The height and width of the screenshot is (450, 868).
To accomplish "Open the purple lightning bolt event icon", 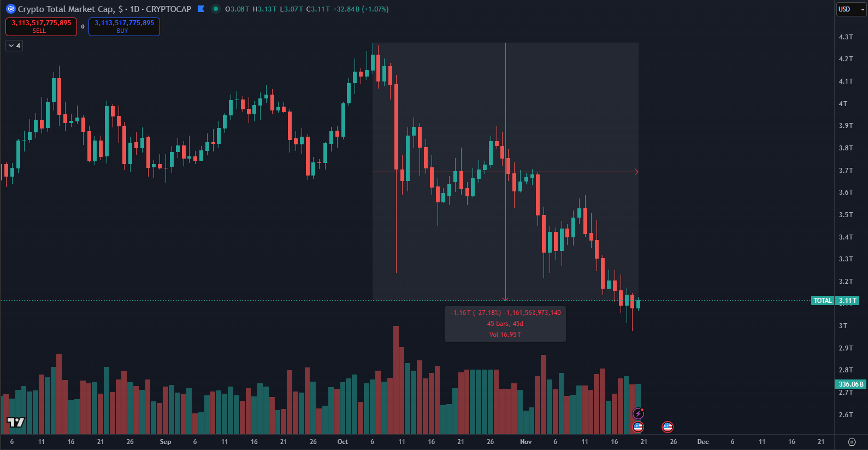I will [638, 413].
